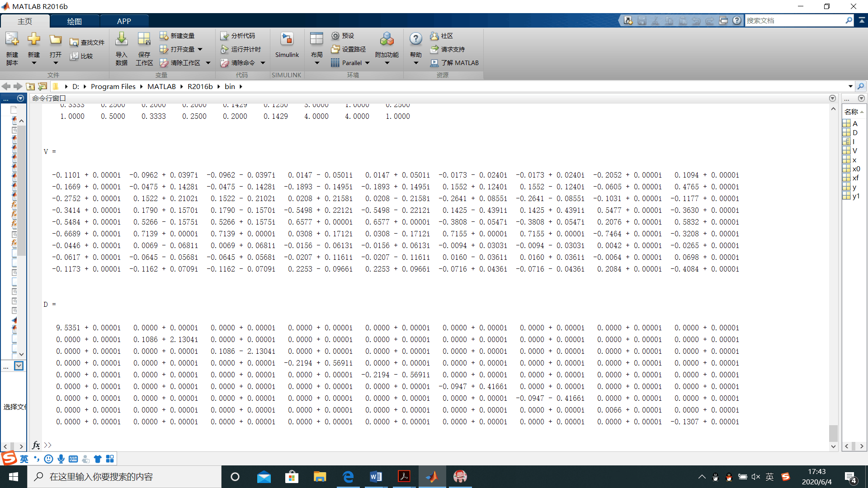Click the Set Path (设置路径) icon

click(x=335, y=49)
